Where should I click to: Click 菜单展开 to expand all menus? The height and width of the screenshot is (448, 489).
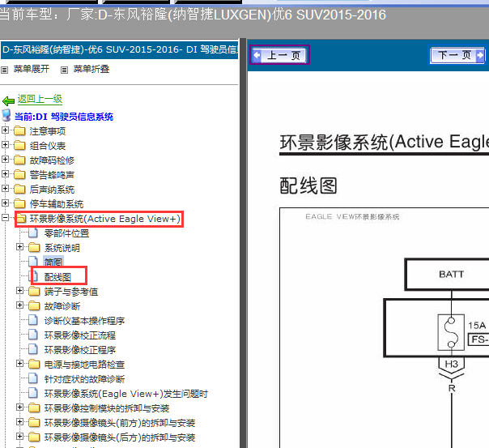tap(32, 69)
